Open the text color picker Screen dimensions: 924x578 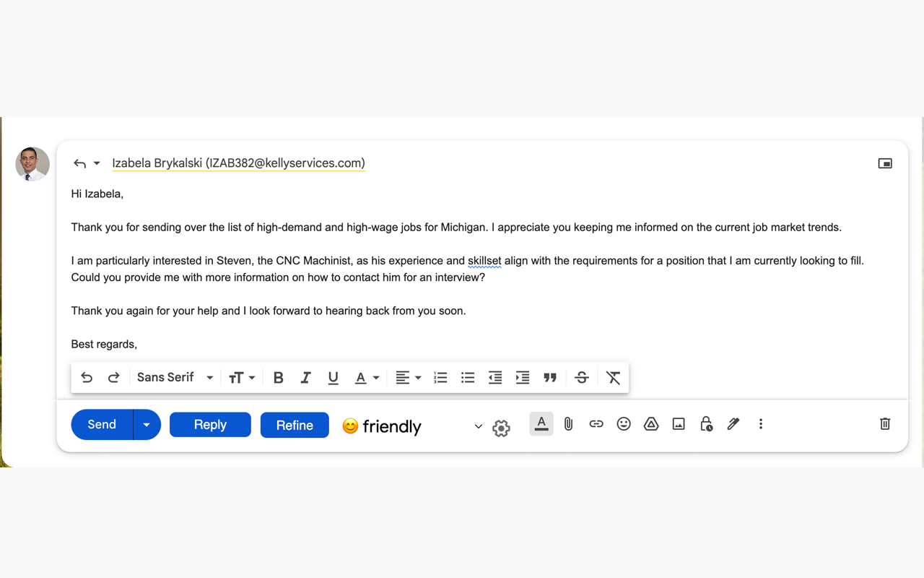click(x=366, y=377)
